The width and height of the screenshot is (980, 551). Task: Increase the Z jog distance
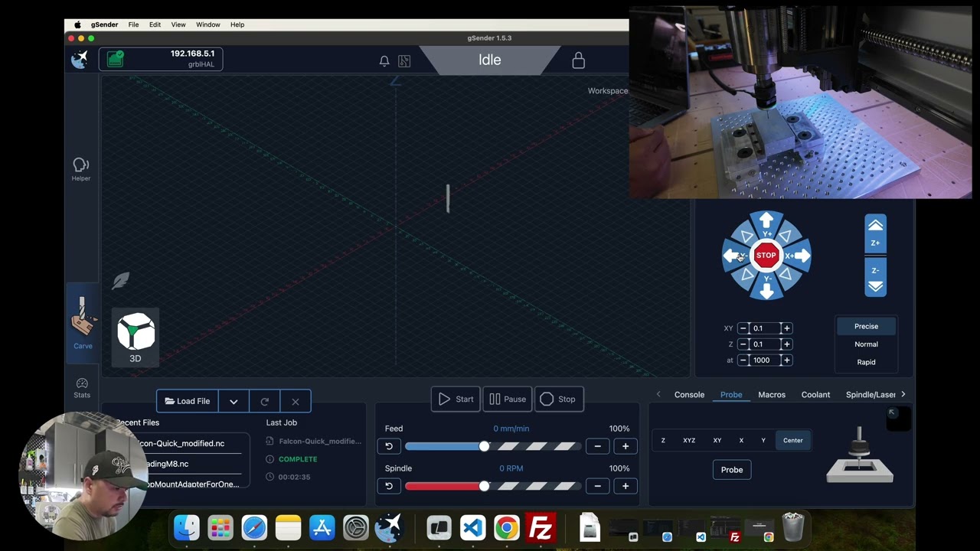786,344
